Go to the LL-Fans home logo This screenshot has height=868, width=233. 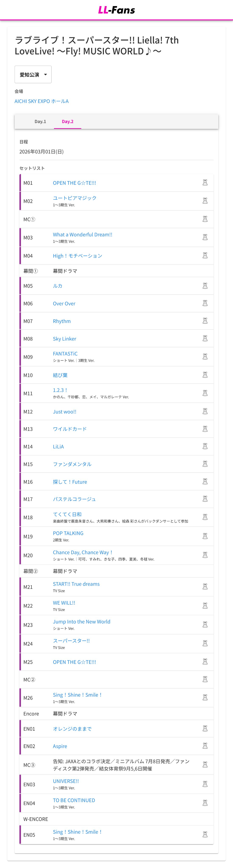(116, 10)
